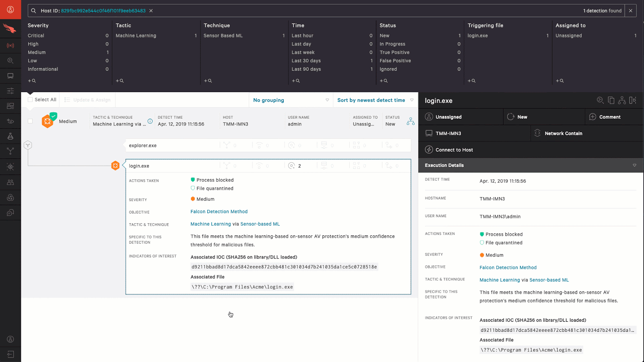Screen dimensions: 644x362
Task: Toggle the Select All checkbox
Action: coord(30,99)
